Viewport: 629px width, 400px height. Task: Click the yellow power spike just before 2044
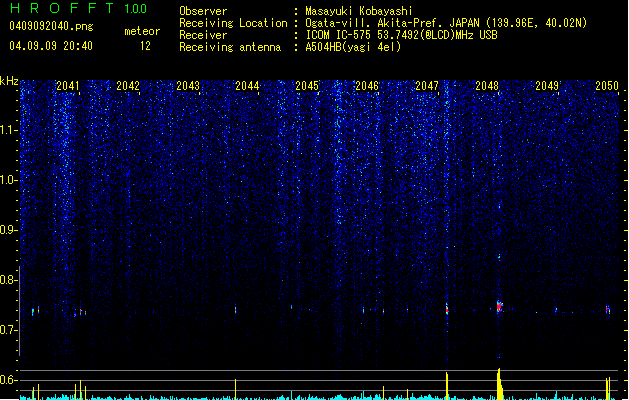(235, 389)
